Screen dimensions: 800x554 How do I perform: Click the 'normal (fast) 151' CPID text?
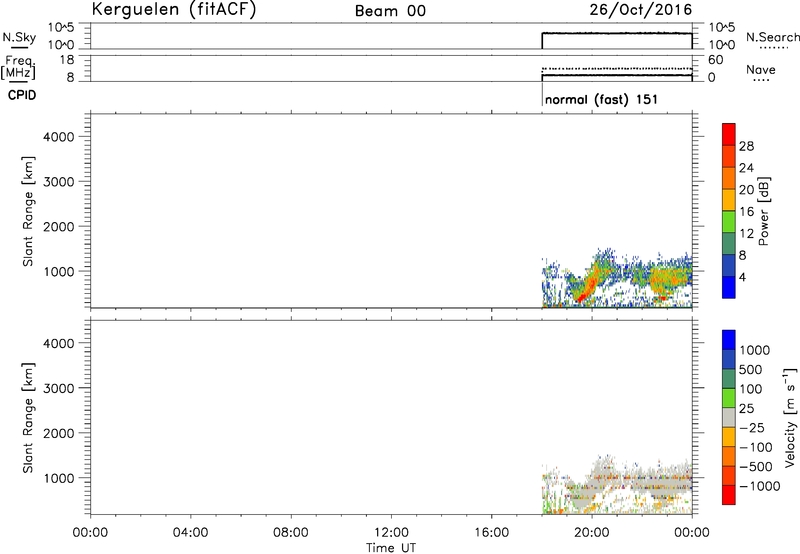[x=601, y=99]
